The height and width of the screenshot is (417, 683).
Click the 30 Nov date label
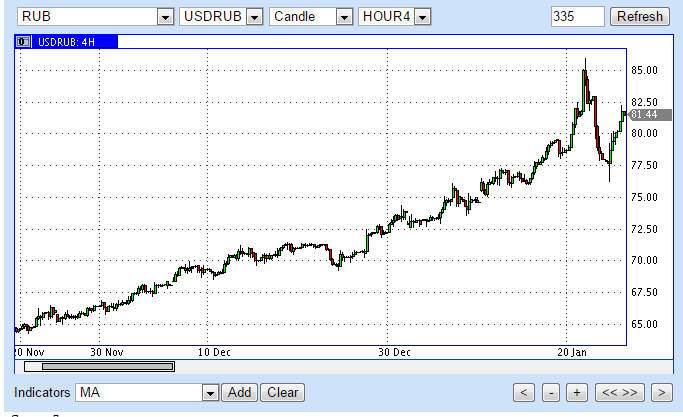[x=107, y=352]
